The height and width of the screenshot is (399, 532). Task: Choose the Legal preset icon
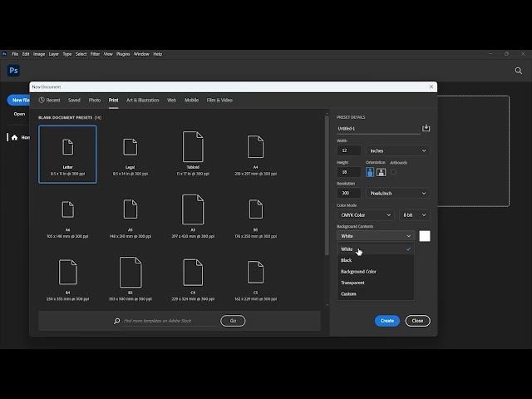click(131, 147)
